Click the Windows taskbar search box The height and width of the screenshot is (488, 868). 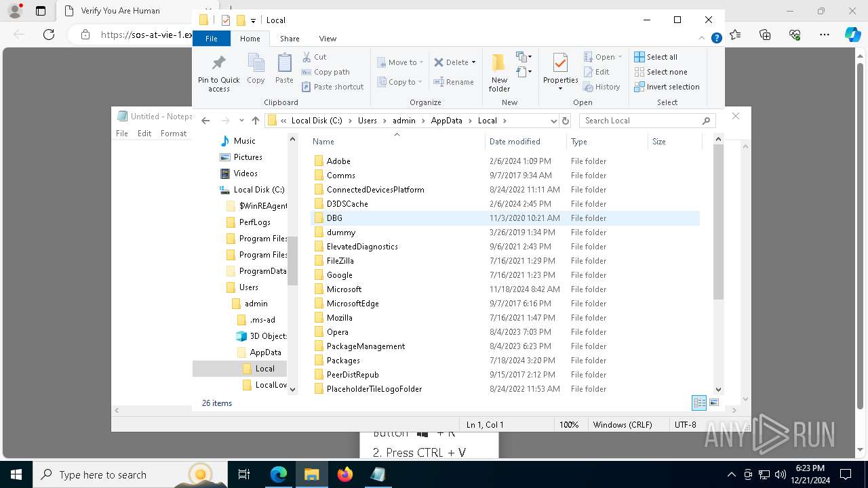click(129, 474)
